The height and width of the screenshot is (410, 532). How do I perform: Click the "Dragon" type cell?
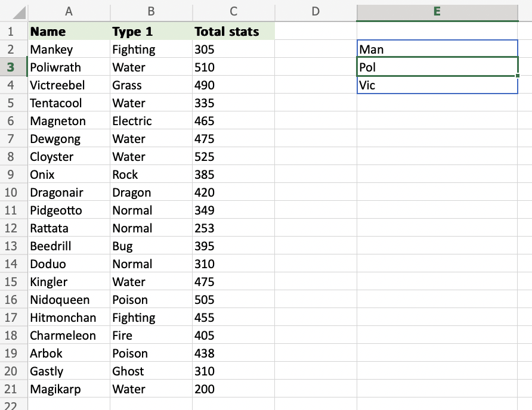coord(151,192)
